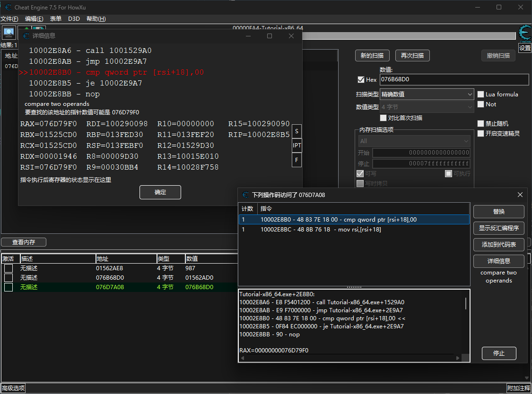Activate the 076D7A08 address entry checkbox
Image resolution: width=532 pixels, height=394 pixels.
(9, 287)
